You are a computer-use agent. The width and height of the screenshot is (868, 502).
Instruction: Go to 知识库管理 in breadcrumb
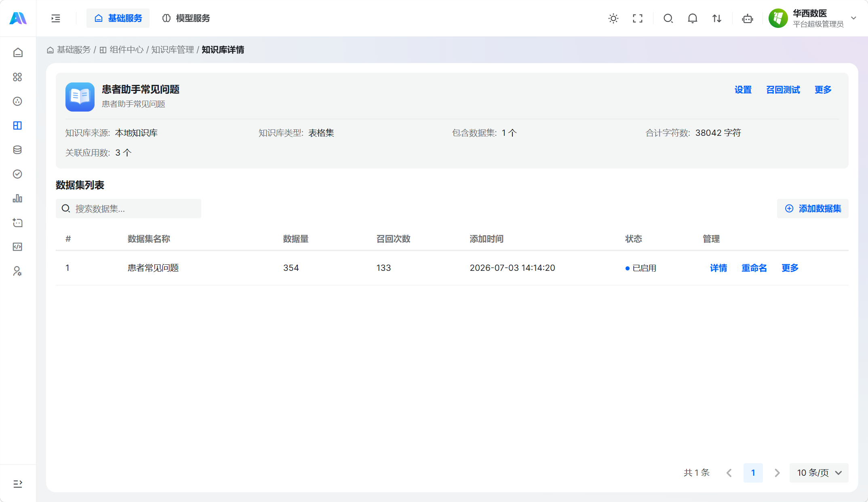[173, 50]
